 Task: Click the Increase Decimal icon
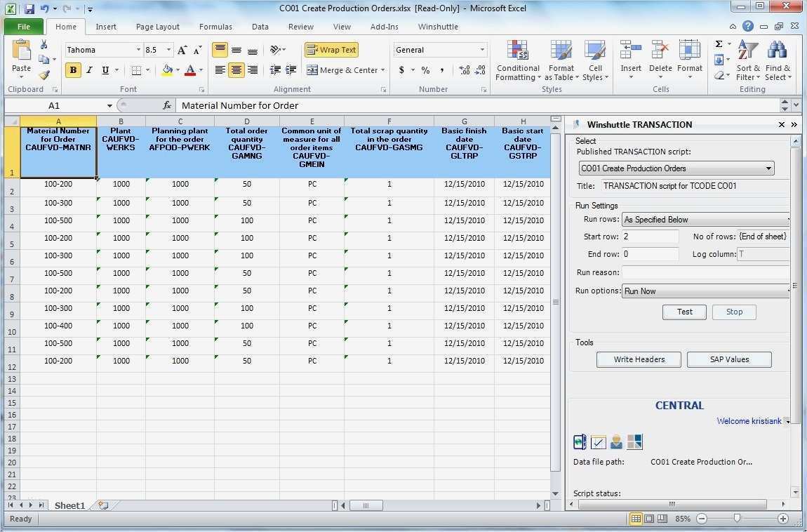(x=463, y=70)
